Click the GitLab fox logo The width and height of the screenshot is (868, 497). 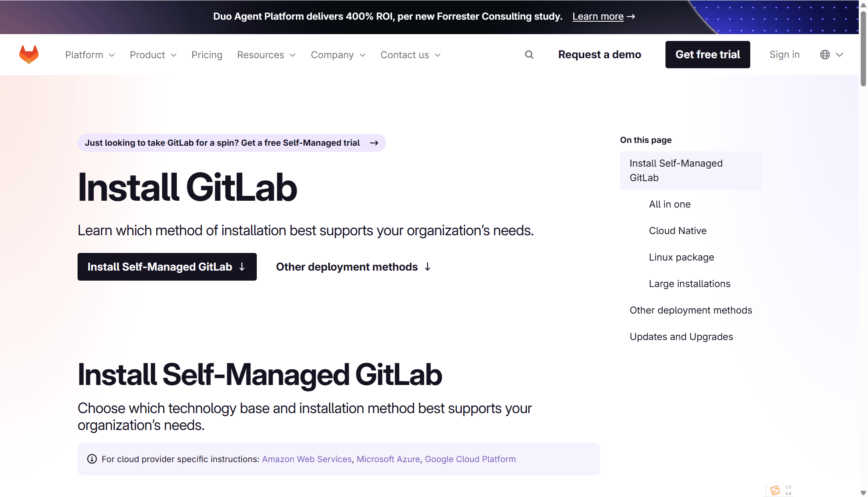coord(29,55)
